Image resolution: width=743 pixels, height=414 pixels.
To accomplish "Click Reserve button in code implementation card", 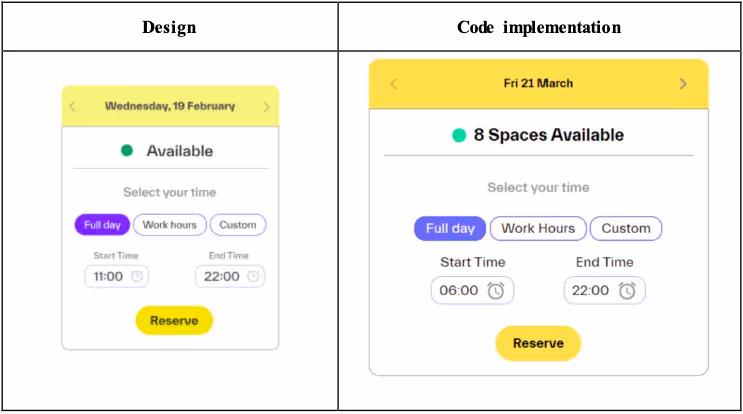I will coord(538,343).
